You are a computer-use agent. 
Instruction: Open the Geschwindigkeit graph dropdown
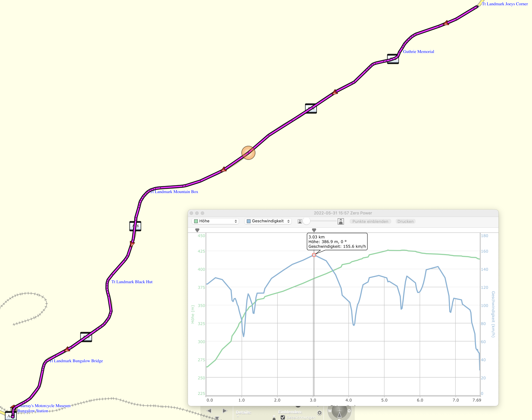pyautogui.click(x=268, y=221)
